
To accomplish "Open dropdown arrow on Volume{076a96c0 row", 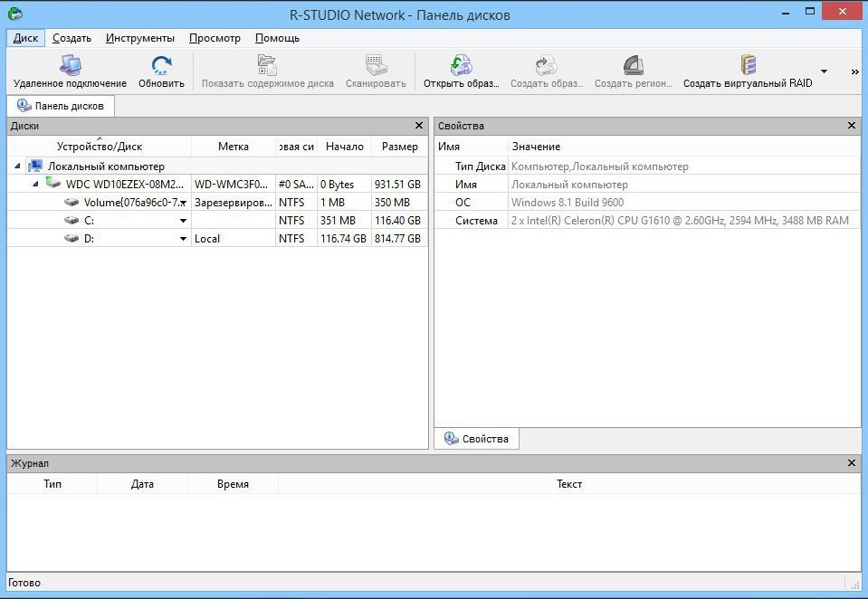I will [x=183, y=203].
